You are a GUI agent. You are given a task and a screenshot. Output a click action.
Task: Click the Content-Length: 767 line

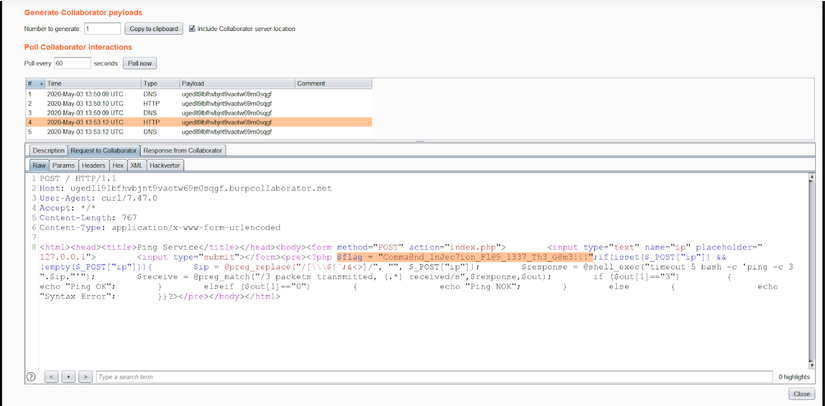[88, 217]
